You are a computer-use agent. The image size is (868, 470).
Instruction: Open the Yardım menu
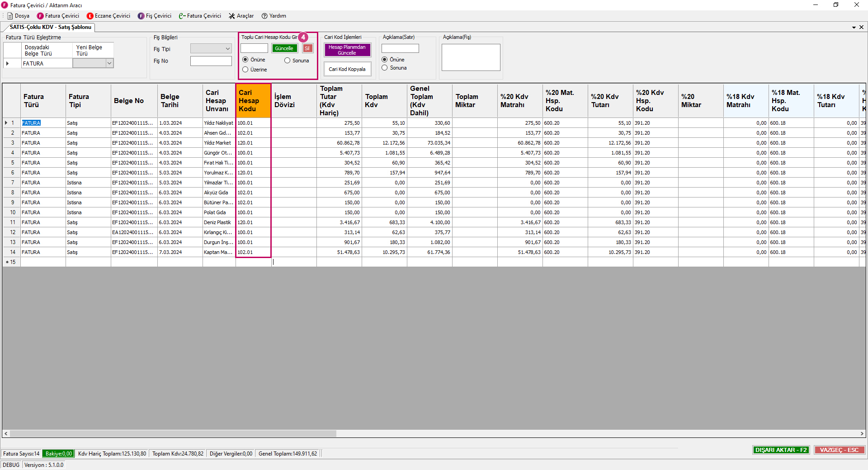click(274, 16)
